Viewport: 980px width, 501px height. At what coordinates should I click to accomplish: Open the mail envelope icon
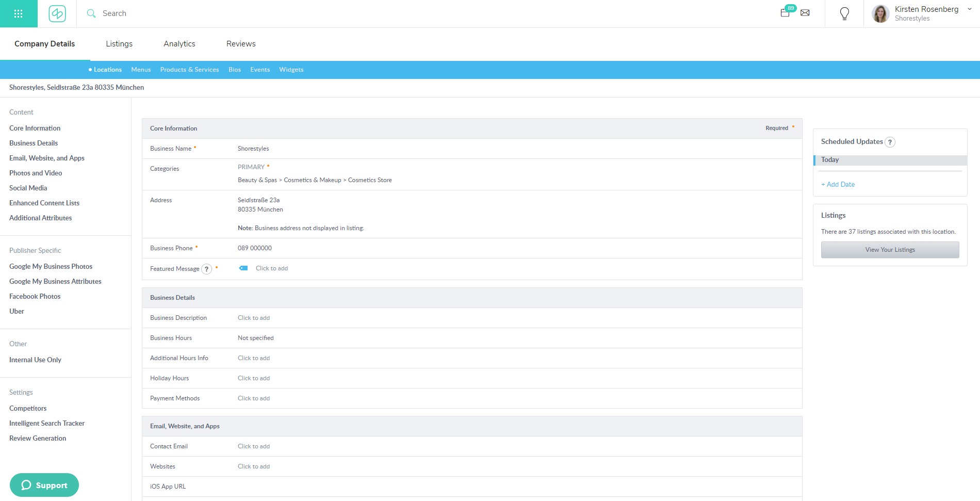[x=805, y=13]
